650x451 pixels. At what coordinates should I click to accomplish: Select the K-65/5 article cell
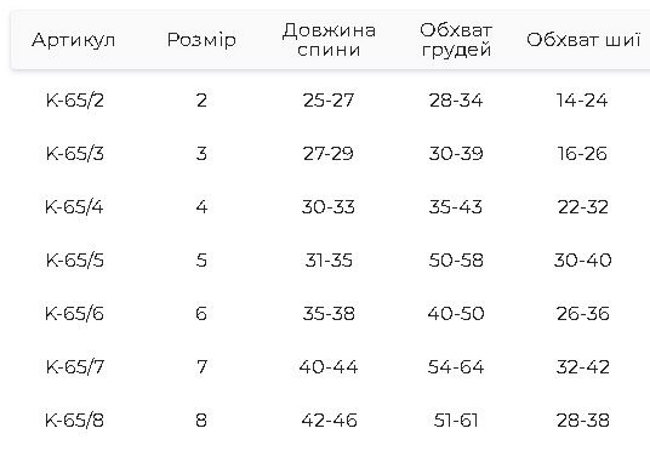(74, 260)
